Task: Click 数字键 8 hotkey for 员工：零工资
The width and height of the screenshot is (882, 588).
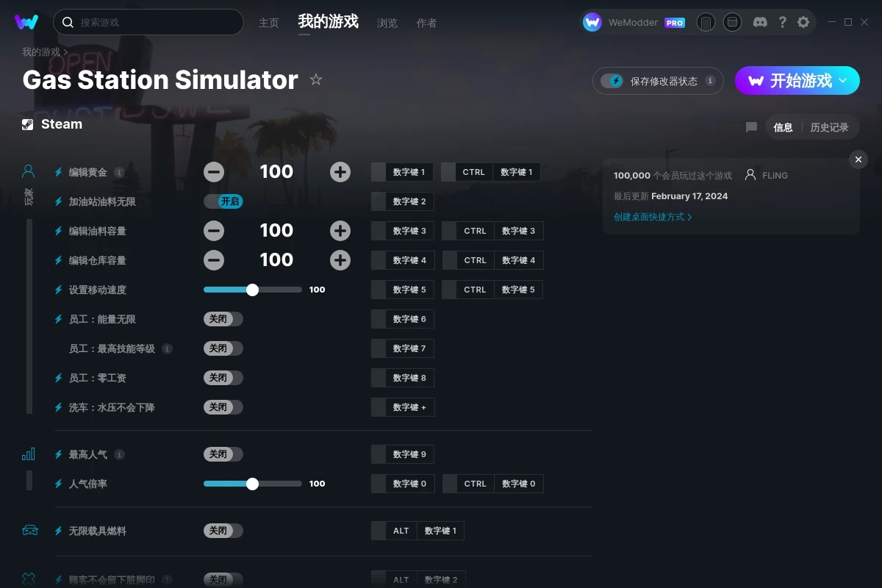Action: pos(403,378)
